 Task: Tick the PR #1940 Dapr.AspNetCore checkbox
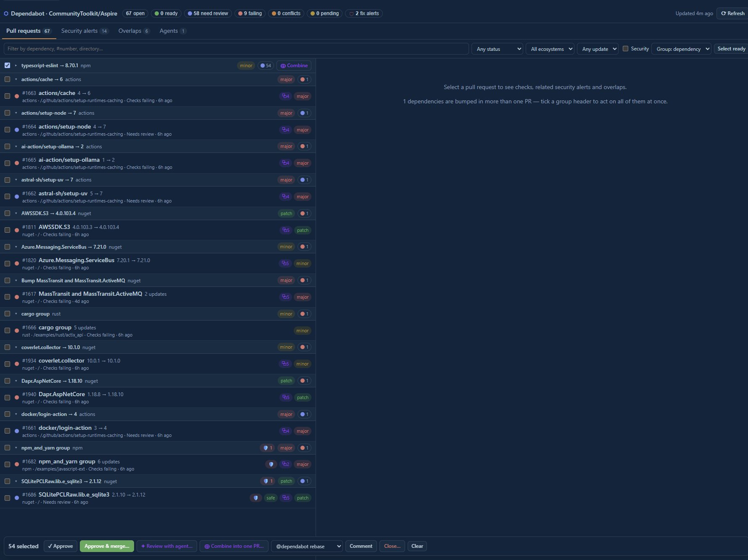(x=8, y=397)
